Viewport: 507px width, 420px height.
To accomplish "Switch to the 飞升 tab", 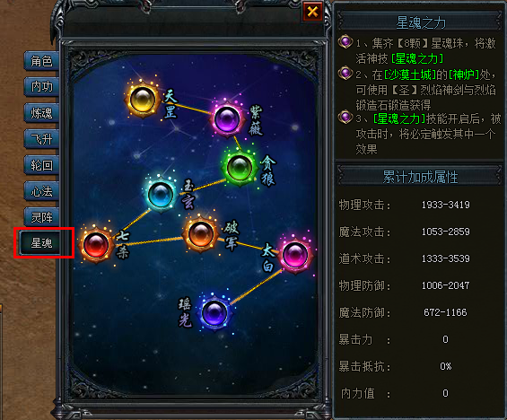I will pos(41,139).
